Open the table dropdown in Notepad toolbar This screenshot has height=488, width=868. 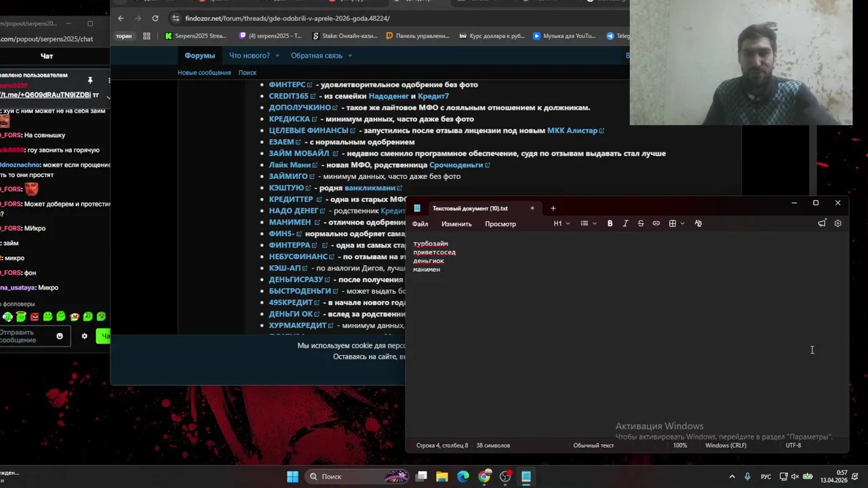click(676, 224)
